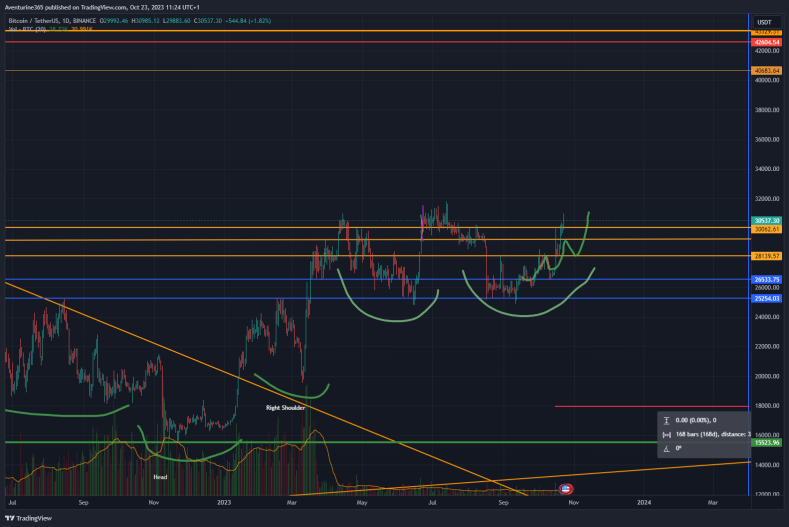Select the blue 25254.03 price label

(x=767, y=298)
